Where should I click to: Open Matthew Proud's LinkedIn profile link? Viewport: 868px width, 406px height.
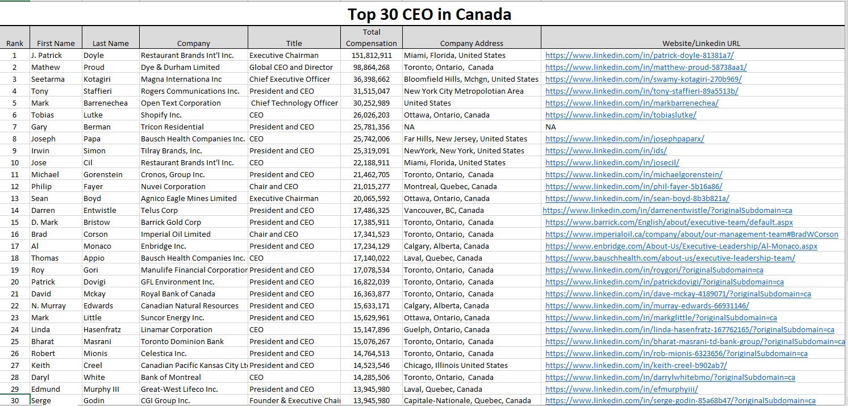point(646,67)
